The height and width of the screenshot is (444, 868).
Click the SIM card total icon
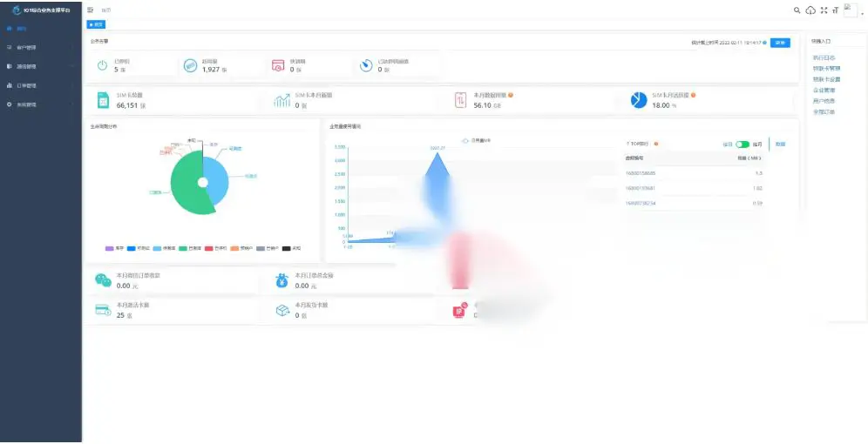point(103,100)
